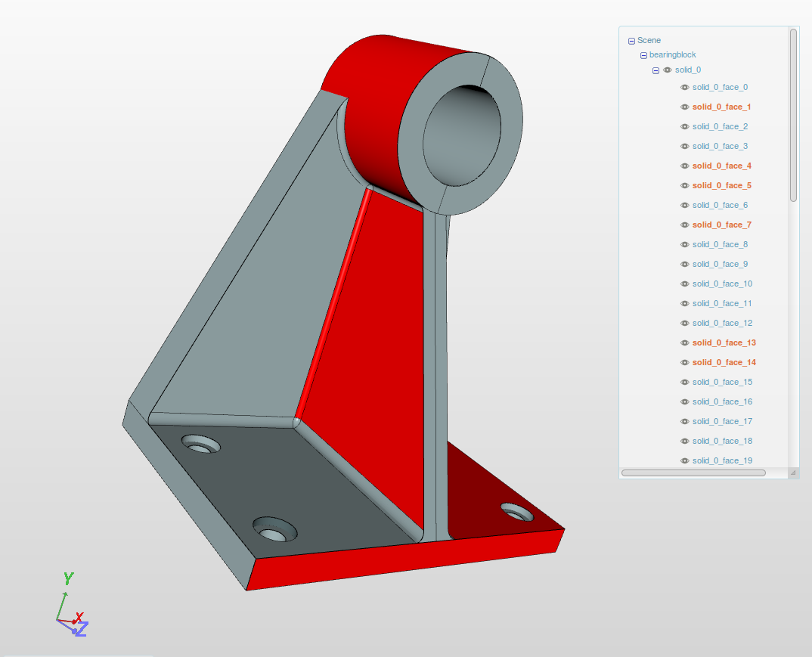
Task: Toggle visibility eye of solid_0_face_7
Action: [685, 225]
